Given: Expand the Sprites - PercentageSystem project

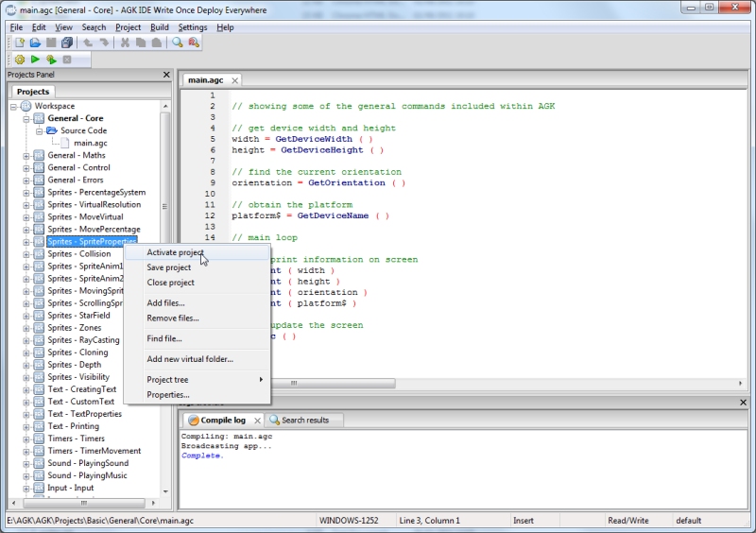Looking at the screenshot, I should pyautogui.click(x=26, y=193).
